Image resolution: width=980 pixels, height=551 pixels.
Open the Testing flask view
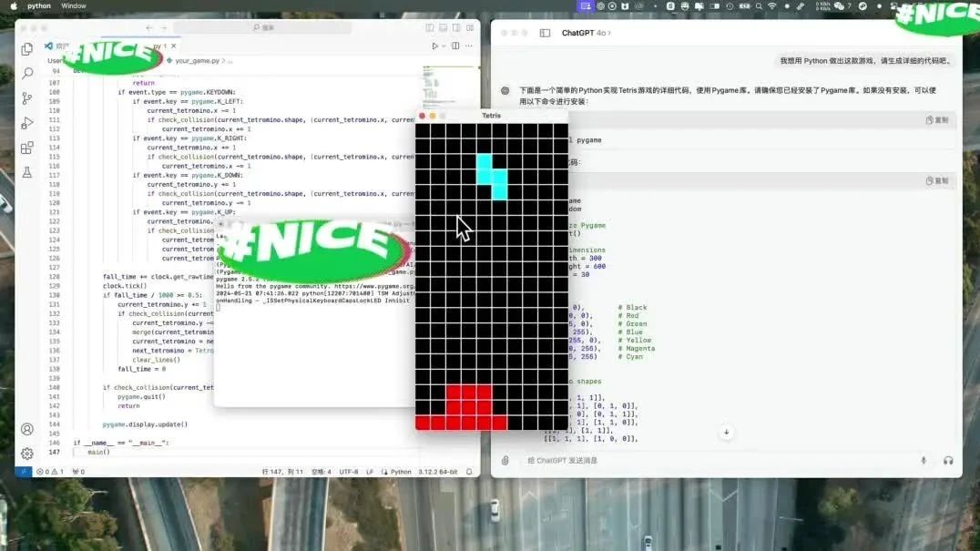tap(27, 172)
